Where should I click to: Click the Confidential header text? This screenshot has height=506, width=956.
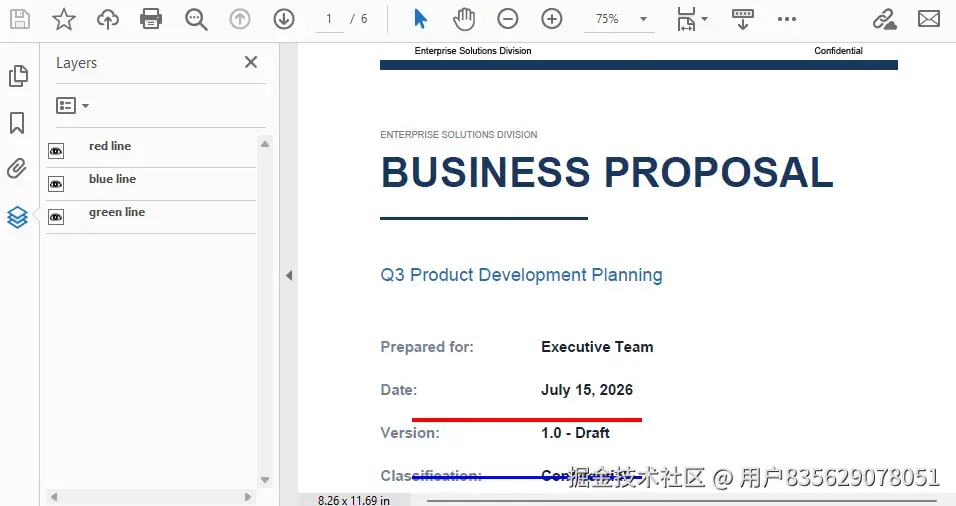tap(838, 51)
